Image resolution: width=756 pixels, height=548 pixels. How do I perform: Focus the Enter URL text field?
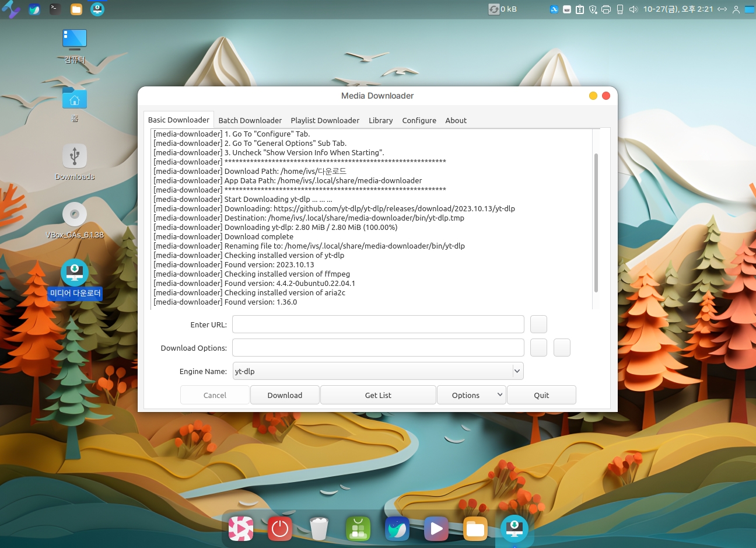click(x=378, y=324)
